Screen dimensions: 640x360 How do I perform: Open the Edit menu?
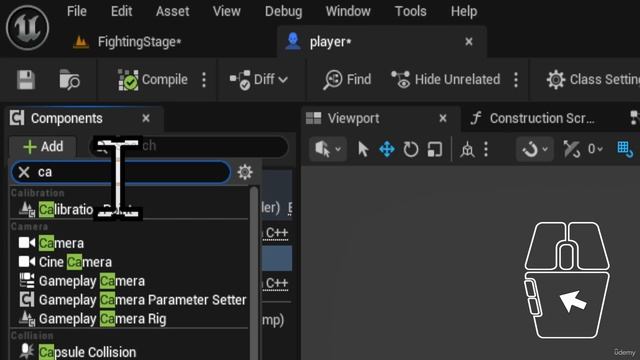point(121,11)
